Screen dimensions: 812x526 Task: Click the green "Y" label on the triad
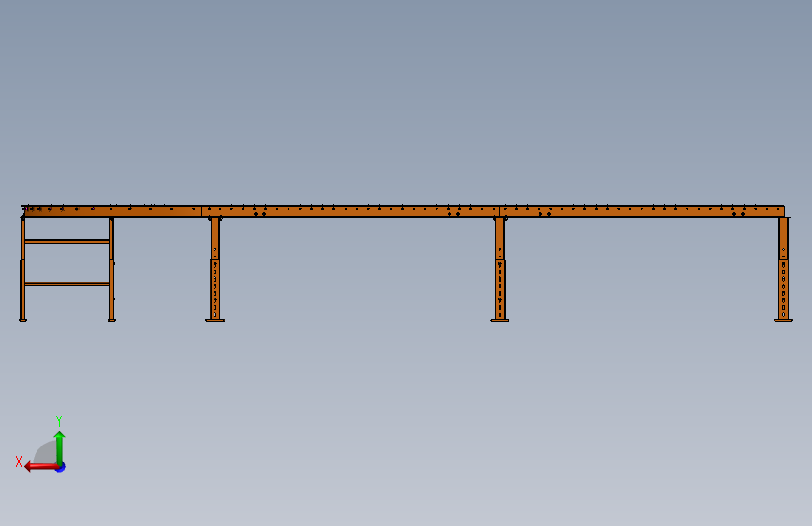tap(59, 420)
